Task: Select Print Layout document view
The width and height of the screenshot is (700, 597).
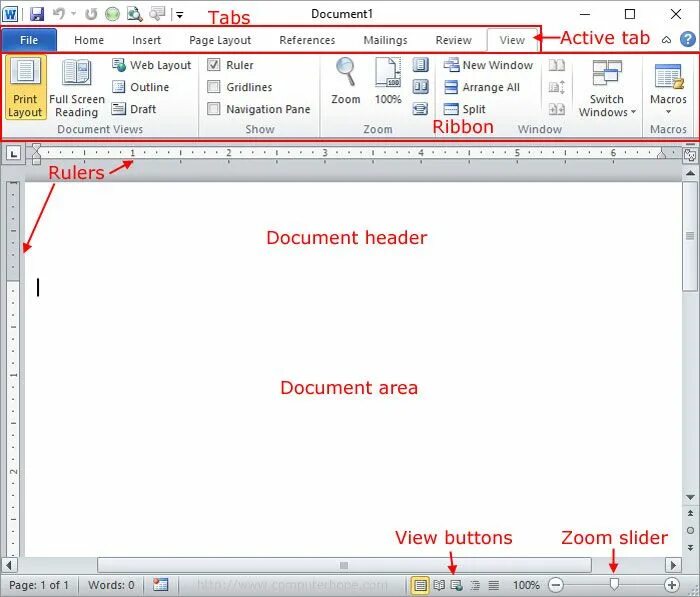Action: coord(25,88)
